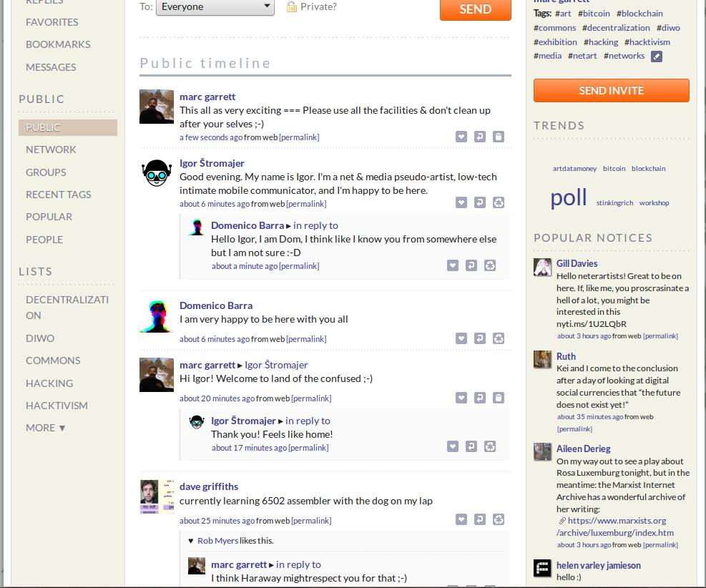
Task: Reply to Igor Štromajer's 'Good evening' notice
Action: click(x=480, y=203)
